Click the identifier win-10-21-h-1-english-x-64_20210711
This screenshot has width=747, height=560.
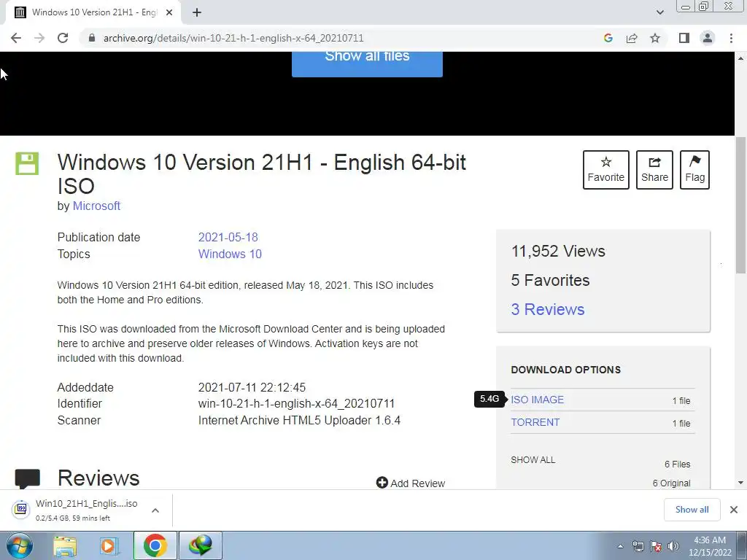[x=296, y=404]
